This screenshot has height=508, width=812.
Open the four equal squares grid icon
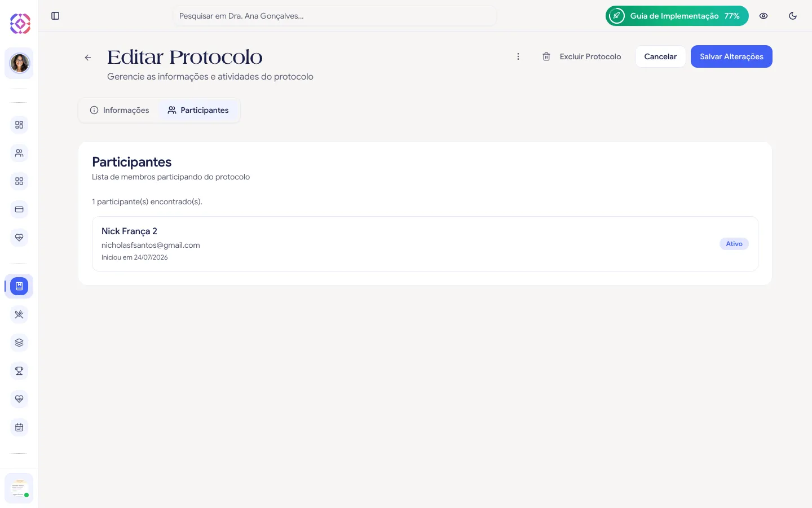pos(19,181)
